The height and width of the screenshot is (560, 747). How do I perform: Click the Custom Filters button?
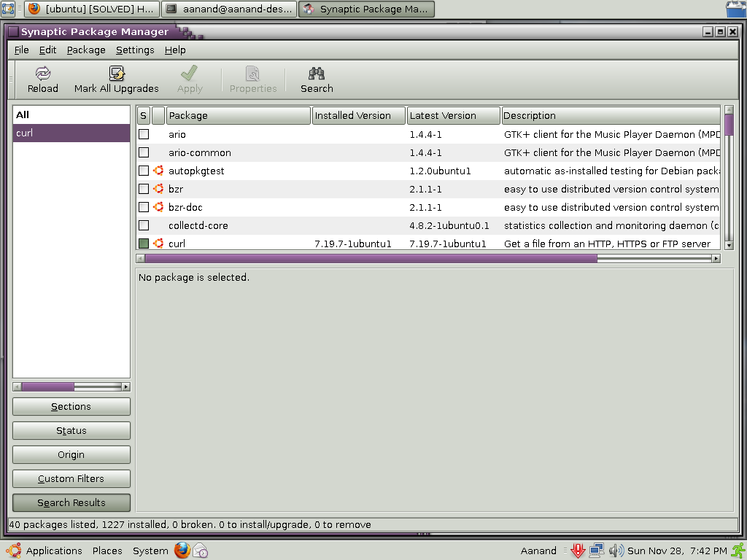pos(71,478)
